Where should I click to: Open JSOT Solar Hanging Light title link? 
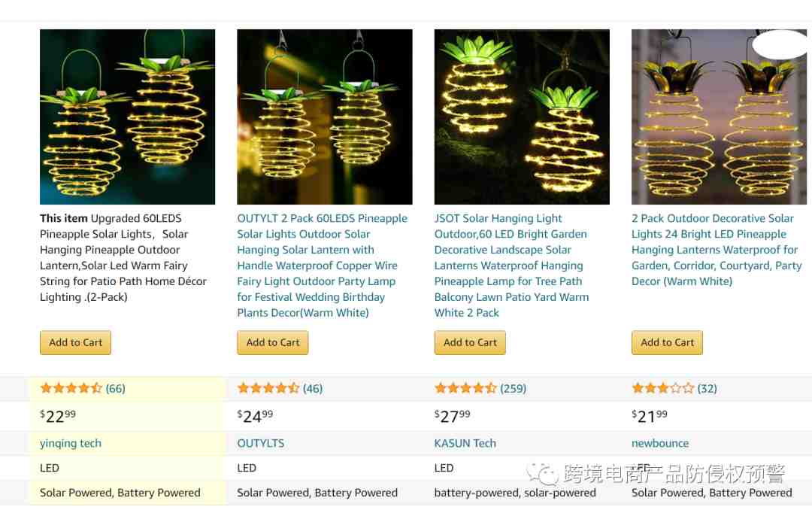tap(512, 266)
